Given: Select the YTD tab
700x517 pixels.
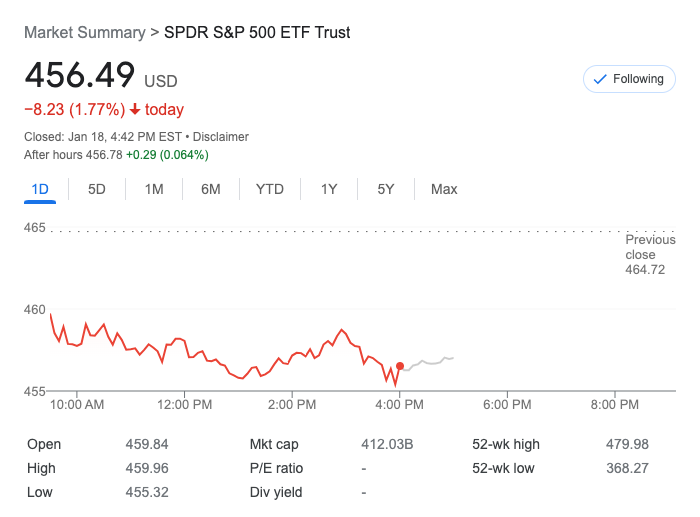Looking at the screenshot, I should coord(270,189).
